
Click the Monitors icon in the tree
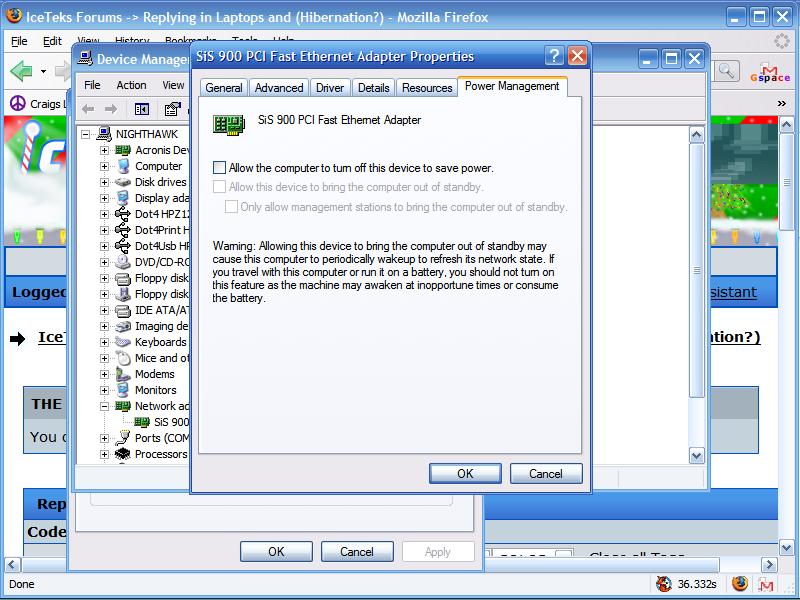(123, 390)
